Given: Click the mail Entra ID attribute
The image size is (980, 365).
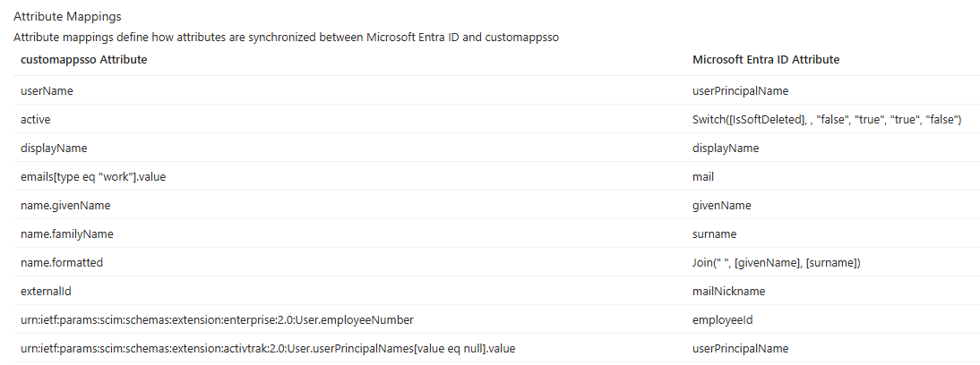Looking at the screenshot, I should [x=703, y=176].
